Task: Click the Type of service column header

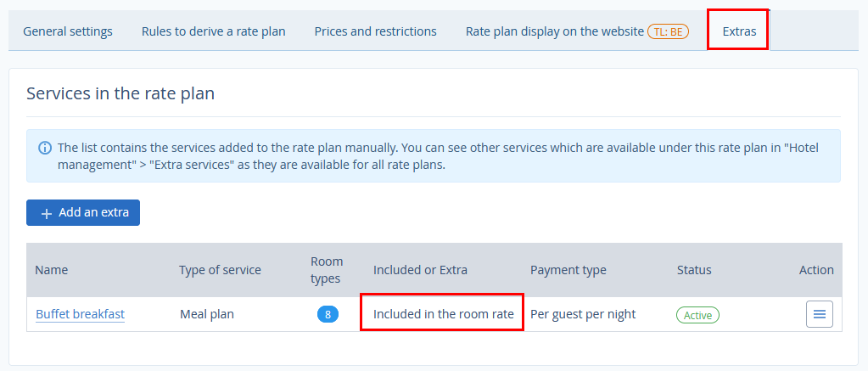Action: tap(220, 270)
